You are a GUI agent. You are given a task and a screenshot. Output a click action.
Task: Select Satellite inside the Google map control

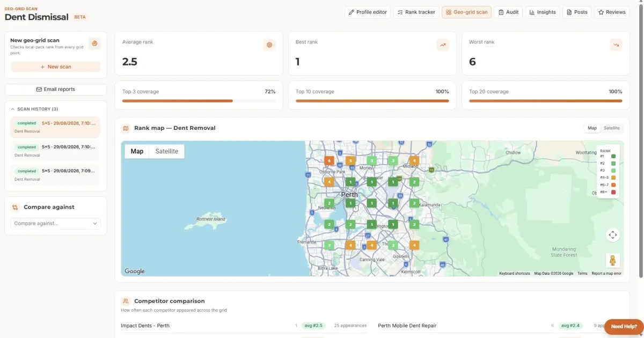pos(166,151)
